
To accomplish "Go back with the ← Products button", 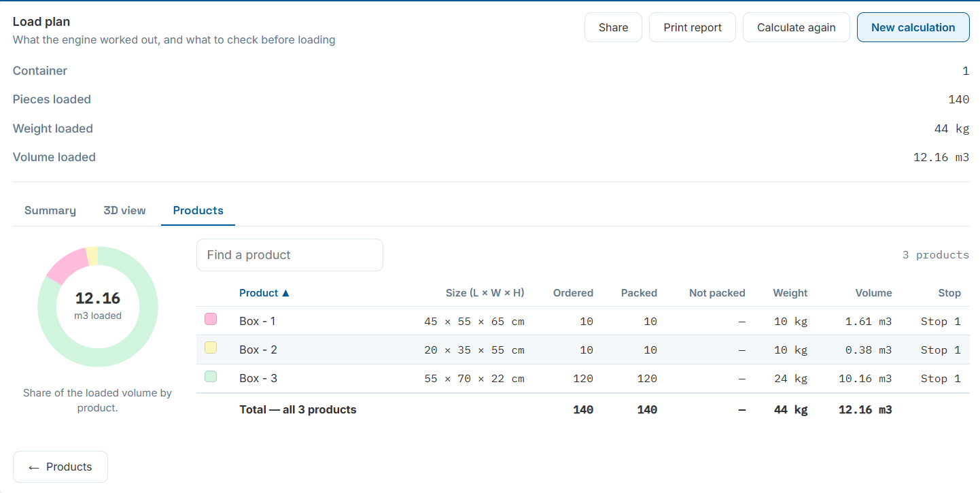I will click(x=60, y=467).
